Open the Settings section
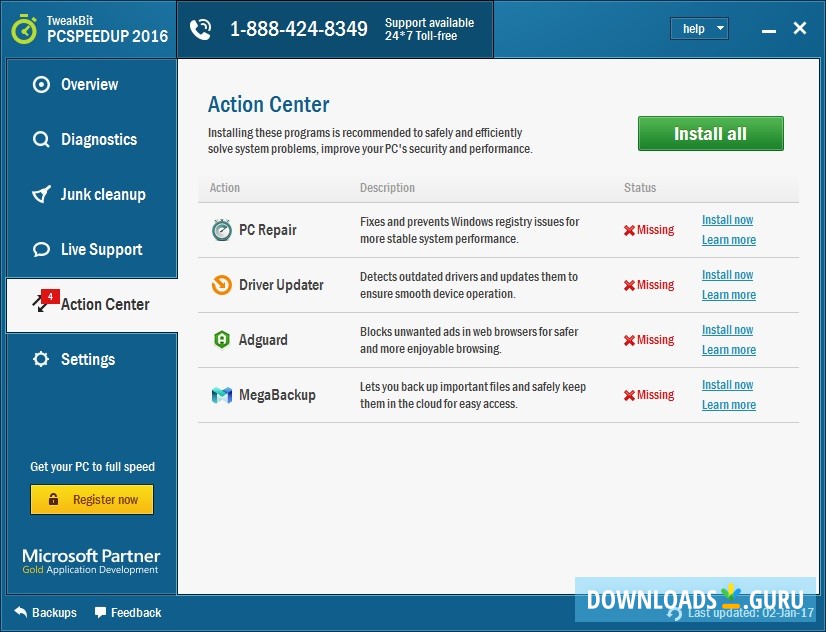 tap(92, 359)
